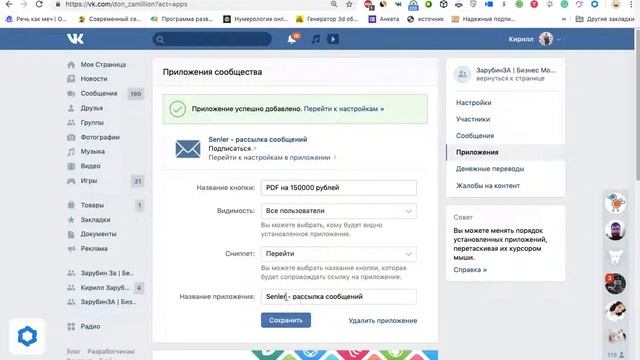The image size is (640, 360).
Task: Click the bookmark star in address bar
Action: pyautogui.click(x=349, y=4)
